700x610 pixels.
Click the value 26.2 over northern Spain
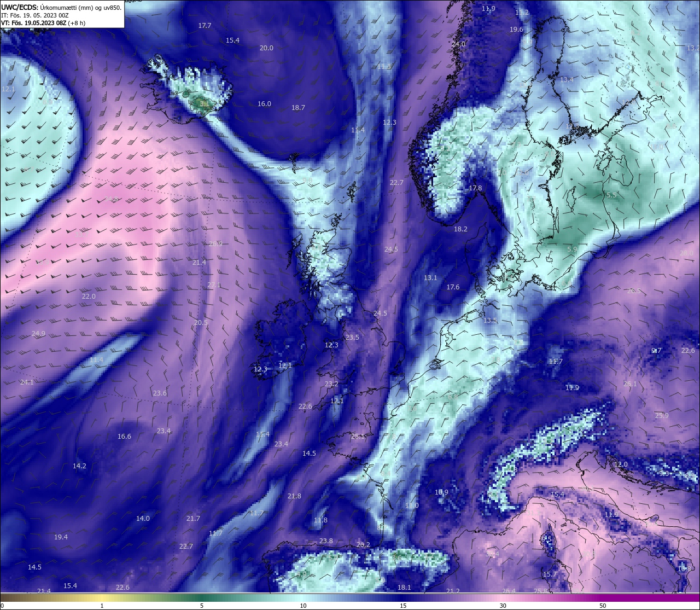click(x=363, y=545)
